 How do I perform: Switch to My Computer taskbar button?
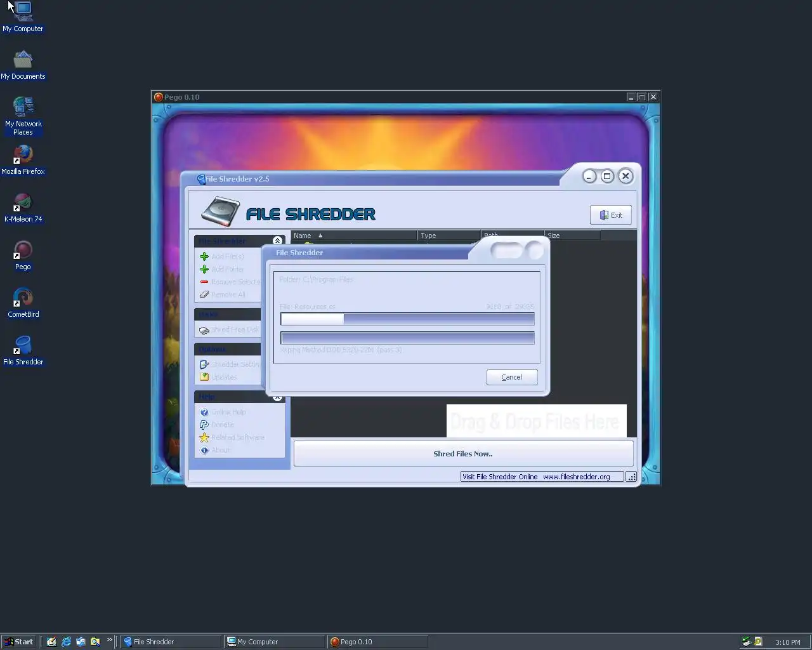click(x=275, y=642)
